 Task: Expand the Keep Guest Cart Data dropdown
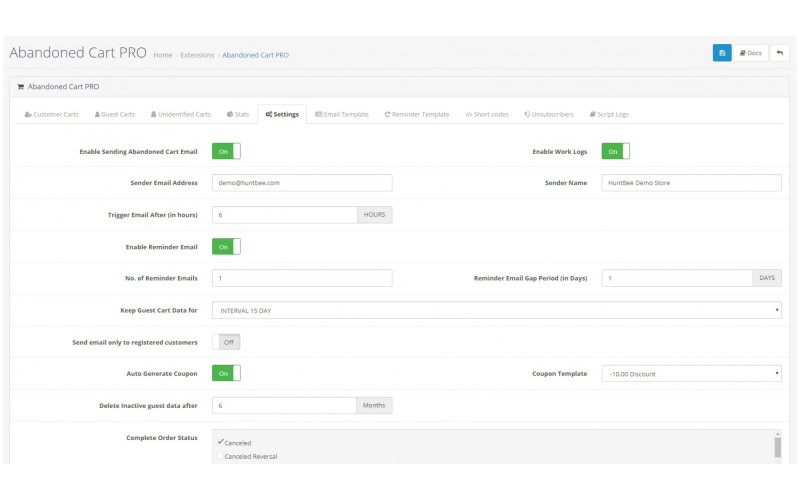click(496, 310)
